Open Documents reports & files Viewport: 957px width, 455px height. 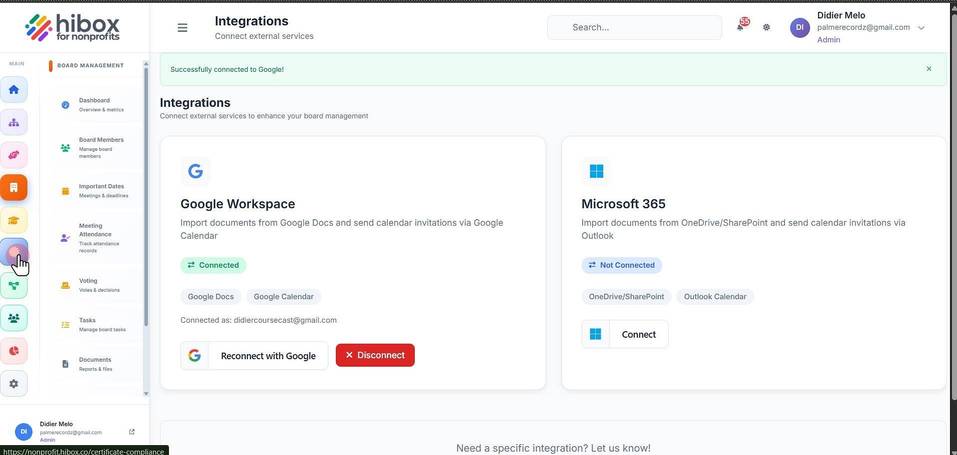click(x=96, y=364)
